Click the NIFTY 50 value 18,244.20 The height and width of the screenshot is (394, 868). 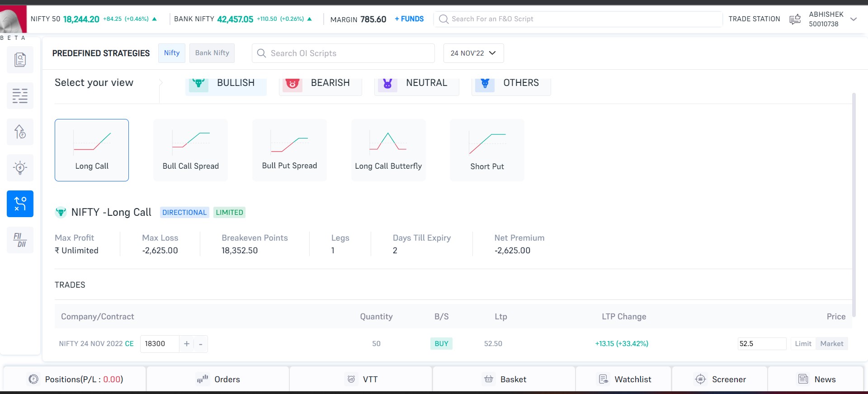click(x=81, y=19)
